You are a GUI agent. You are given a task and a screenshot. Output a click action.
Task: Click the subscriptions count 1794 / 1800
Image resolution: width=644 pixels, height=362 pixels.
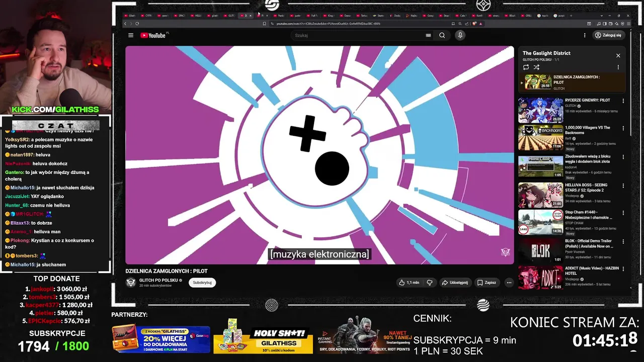click(x=53, y=346)
